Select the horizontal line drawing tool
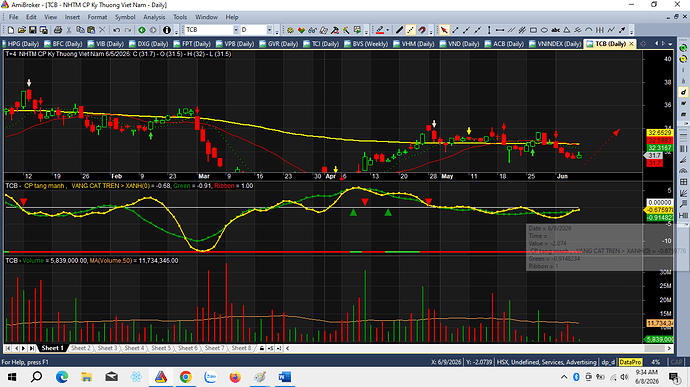Viewport: 690px width, 387px height. (x=500, y=30)
